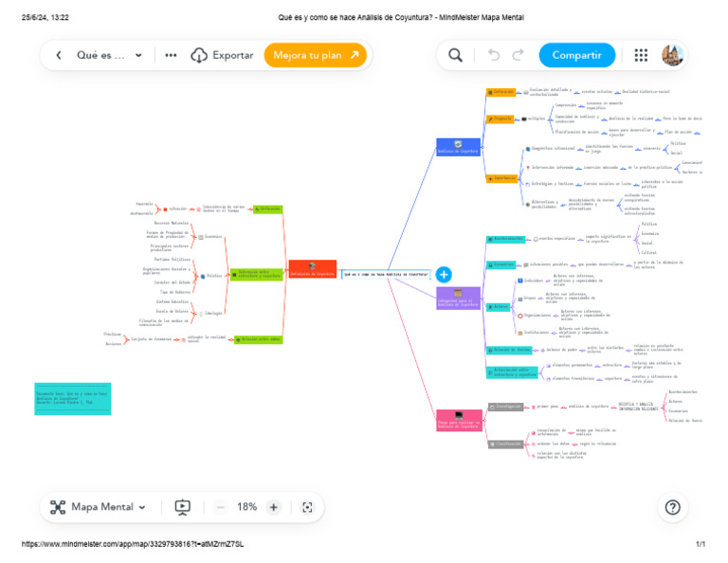This screenshot has height=563, width=728.
Task: Open the user profile avatar
Action: 672,55
